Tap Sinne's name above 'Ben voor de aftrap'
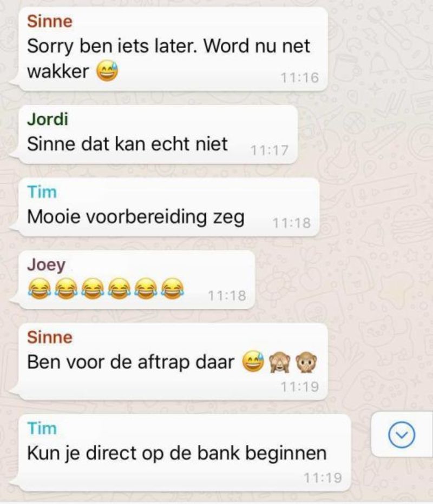The height and width of the screenshot is (504, 433). pos(50,337)
